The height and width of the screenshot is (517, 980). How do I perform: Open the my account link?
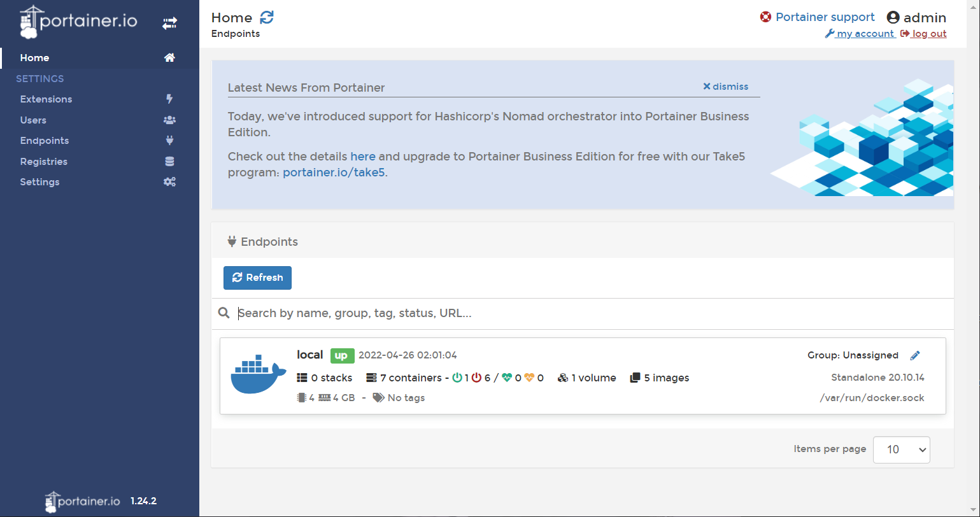[860, 34]
